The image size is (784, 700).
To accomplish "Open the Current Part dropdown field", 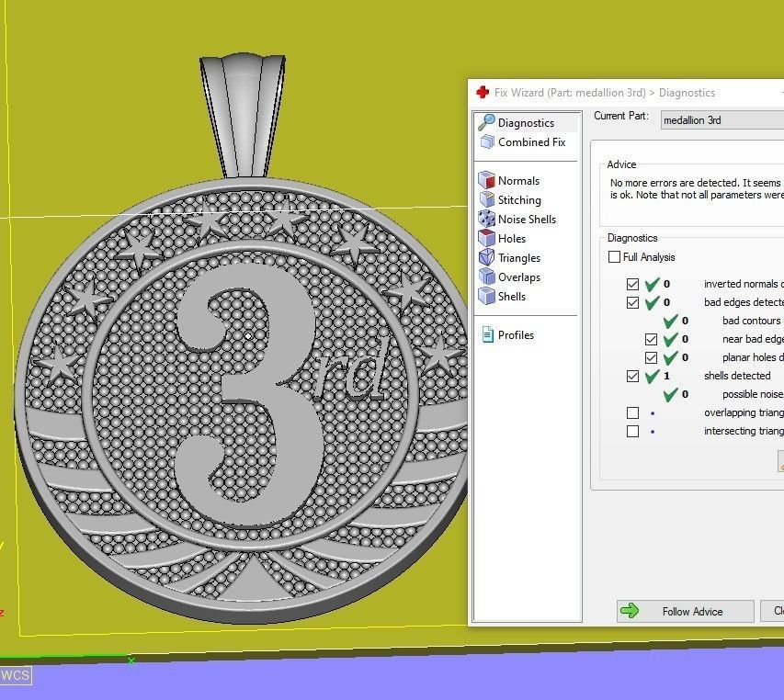I will pyautogui.click(x=722, y=120).
